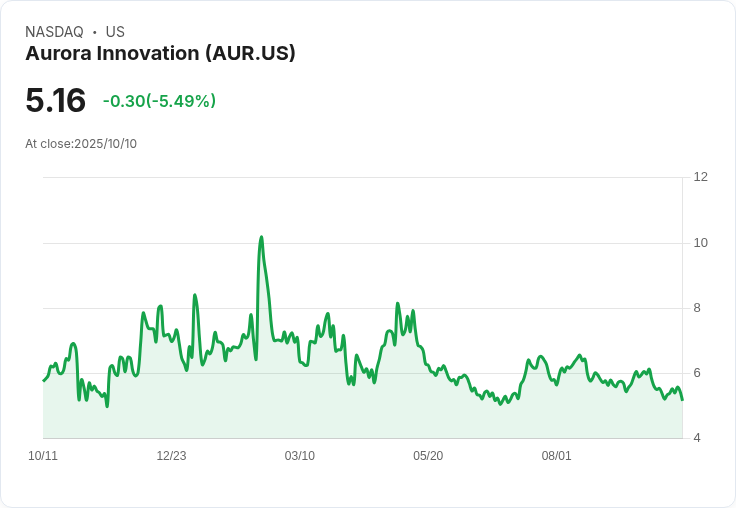Select the US market label
This screenshot has width=736, height=508.
(x=115, y=32)
